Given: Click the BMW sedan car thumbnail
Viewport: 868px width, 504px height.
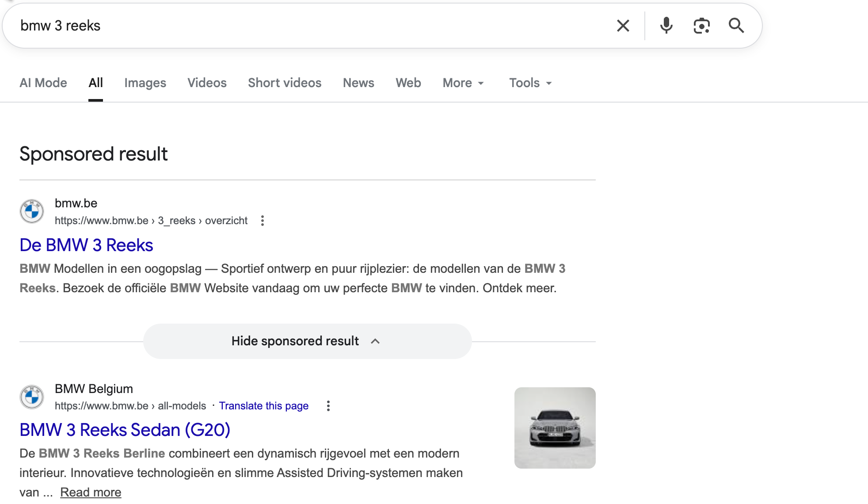Looking at the screenshot, I should [x=555, y=428].
